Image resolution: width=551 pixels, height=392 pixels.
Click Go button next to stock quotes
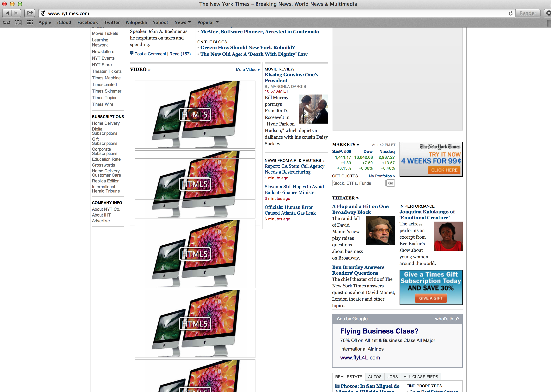390,183
